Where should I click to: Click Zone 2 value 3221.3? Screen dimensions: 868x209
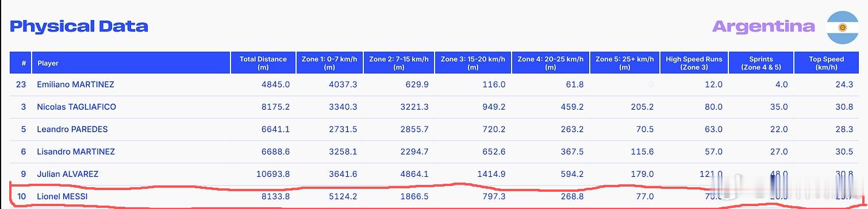click(x=414, y=107)
